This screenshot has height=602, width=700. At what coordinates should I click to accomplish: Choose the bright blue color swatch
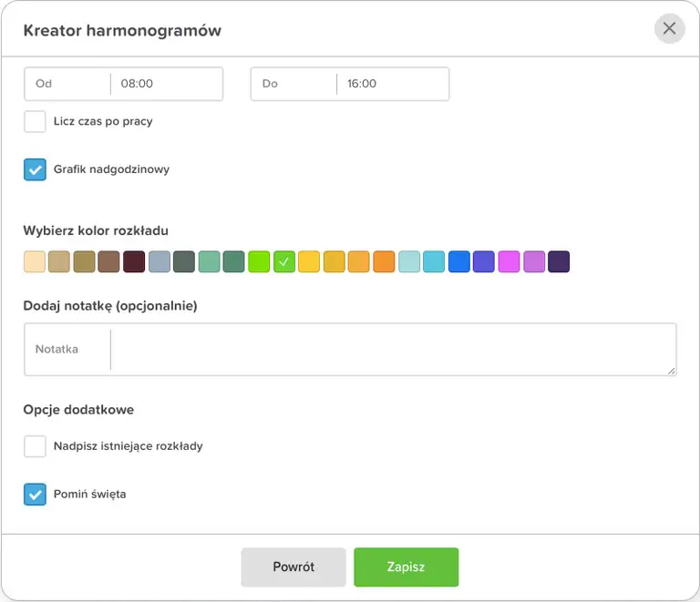coord(459,262)
